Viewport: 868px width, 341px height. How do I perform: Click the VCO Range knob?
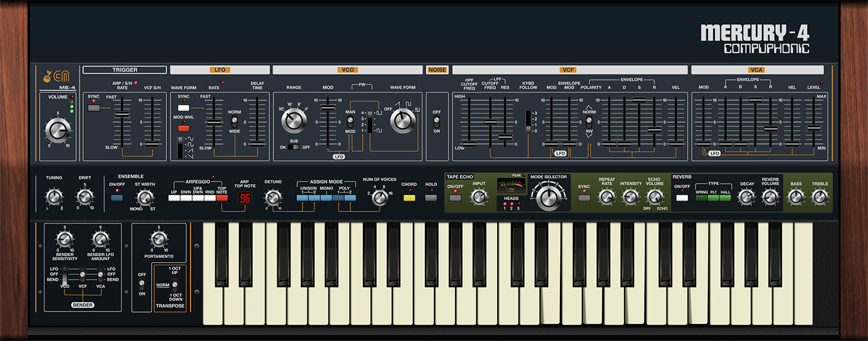click(x=294, y=121)
